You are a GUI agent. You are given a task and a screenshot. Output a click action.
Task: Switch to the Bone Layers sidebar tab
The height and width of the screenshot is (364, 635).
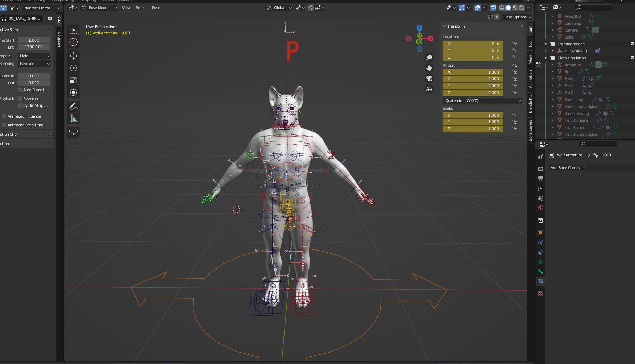pyautogui.click(x=530, y=130)
